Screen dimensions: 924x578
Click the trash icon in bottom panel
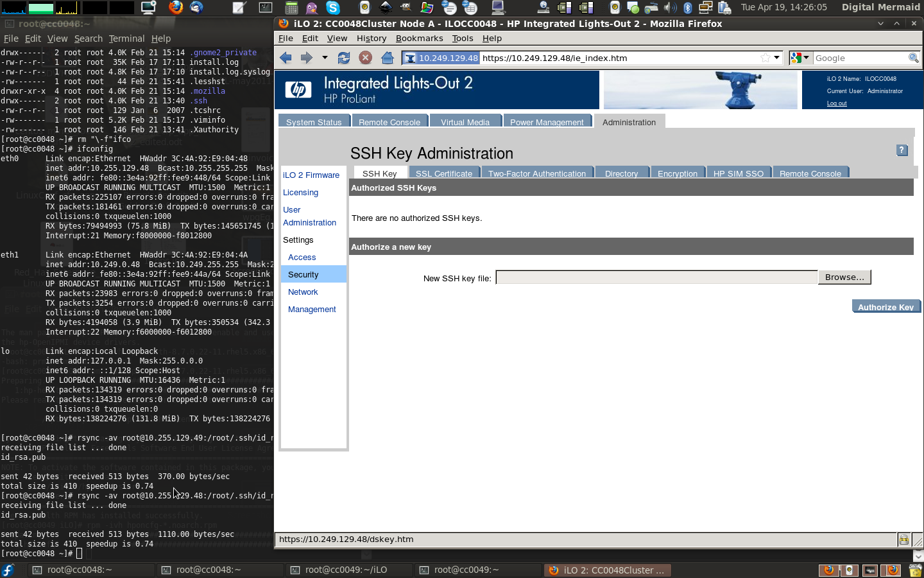pos(916,570)
